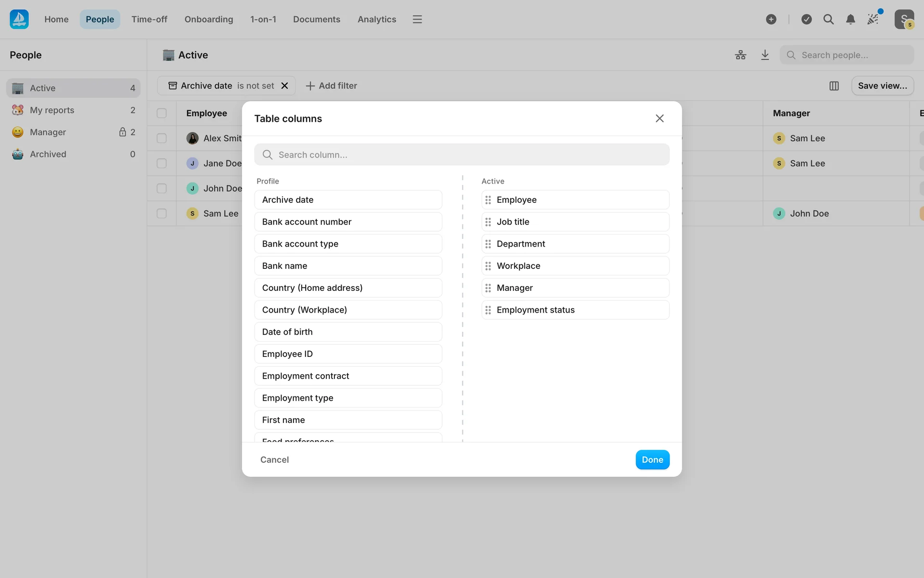Screen dimensions: 924x578
Task: Click the tasks checkmark icon
Action: click(x=807, y=19)
